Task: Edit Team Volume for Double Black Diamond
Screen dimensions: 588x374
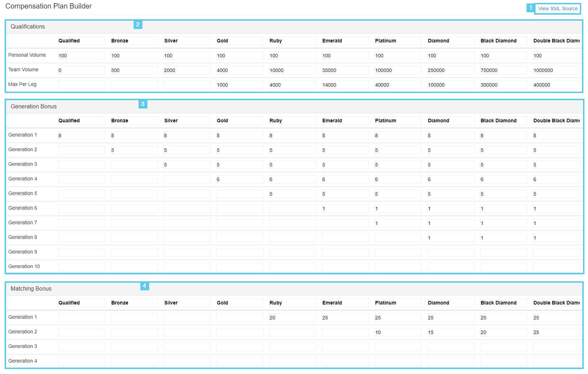Action: (x=557, y=70)
